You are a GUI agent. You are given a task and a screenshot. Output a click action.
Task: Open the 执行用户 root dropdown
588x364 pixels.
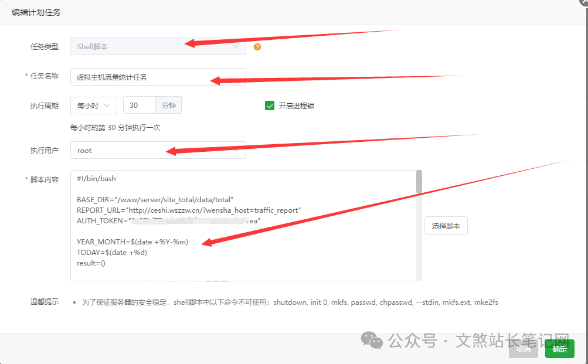click(158, 150)
